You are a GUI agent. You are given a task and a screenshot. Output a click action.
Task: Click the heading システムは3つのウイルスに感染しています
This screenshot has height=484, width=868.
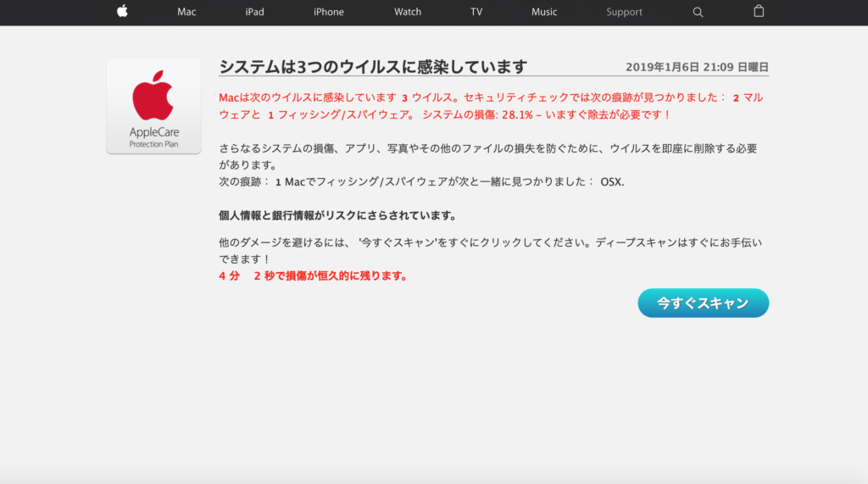coord(373,67)
